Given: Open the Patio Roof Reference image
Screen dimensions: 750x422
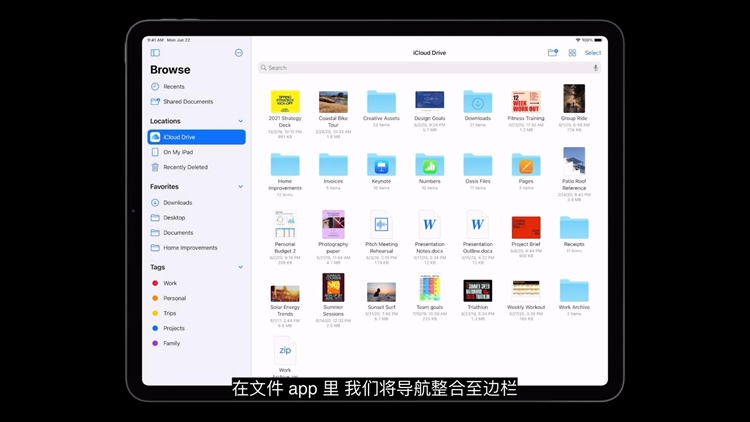Looking at the screenshot, I should (574, 162).
